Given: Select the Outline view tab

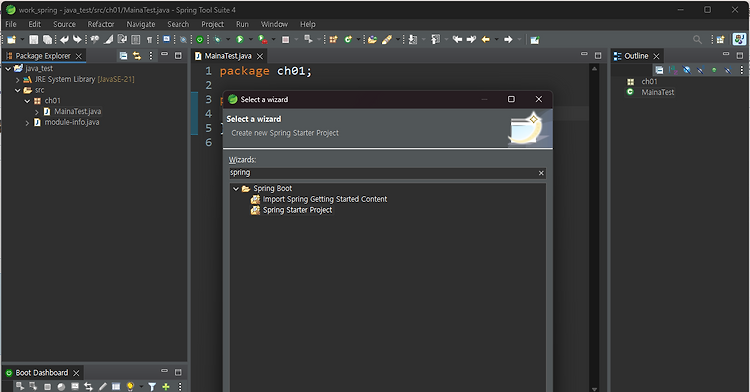Looking at the screenshot, I should tap(636, 56).
